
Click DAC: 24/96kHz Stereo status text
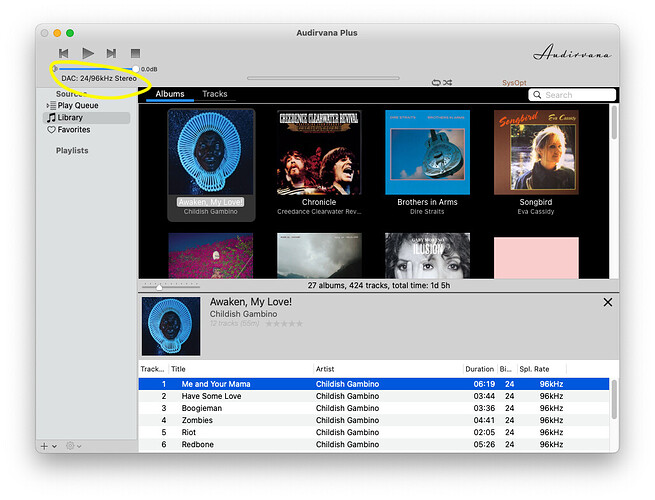coord(99,79)
